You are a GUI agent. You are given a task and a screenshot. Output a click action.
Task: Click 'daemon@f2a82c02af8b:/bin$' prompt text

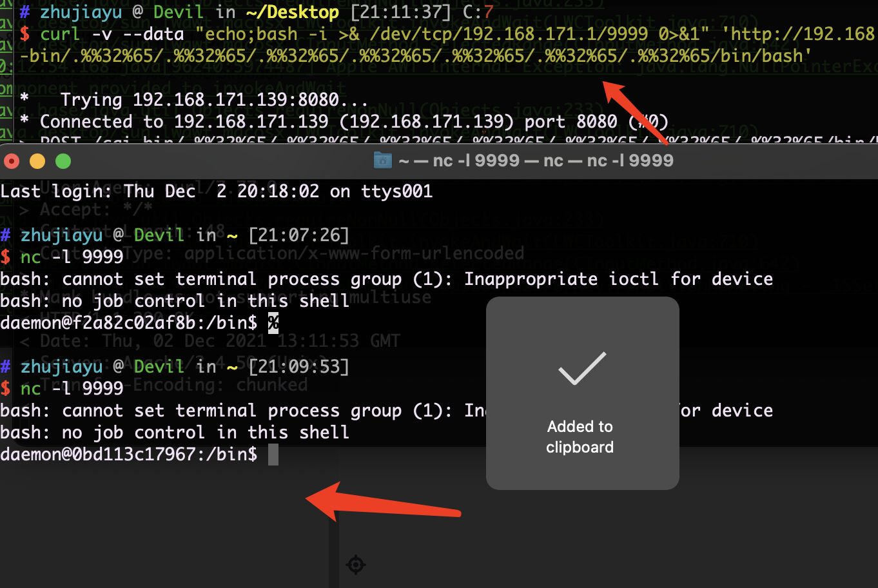[129, 323]
